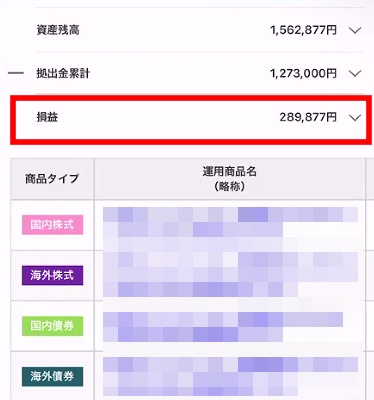374x400 pixels.
Task: Click the 損益 label
Action: click(47, 117)
